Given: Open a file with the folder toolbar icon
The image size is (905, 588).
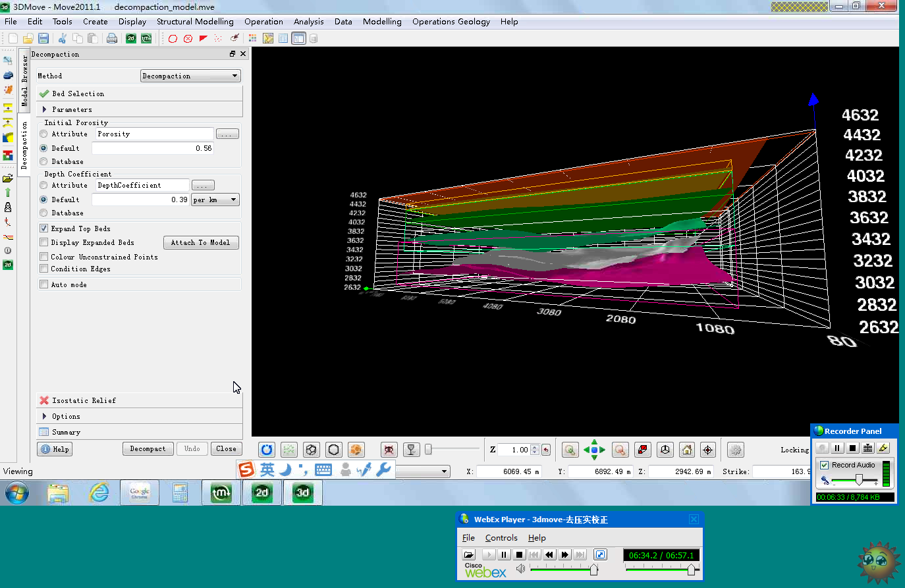Looking at the screenshot, I should click(28, 38).
